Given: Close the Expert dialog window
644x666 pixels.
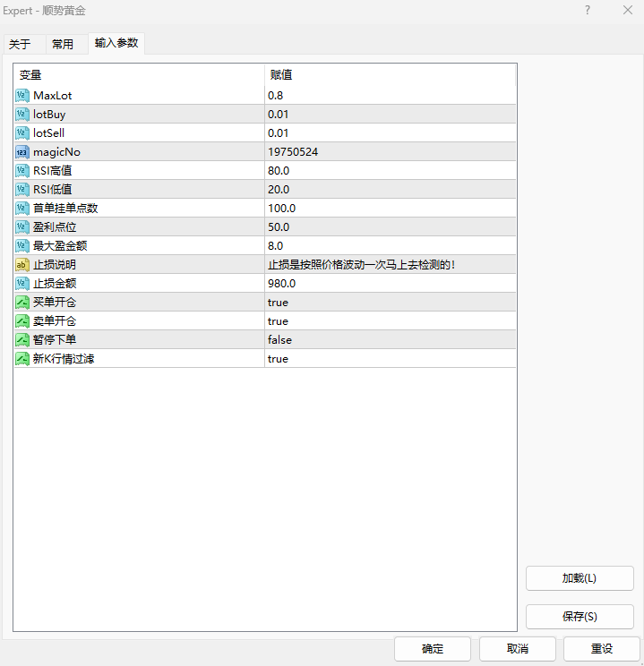Looking at the screenshot, I should pyautogui.click(x=628, y=10).
